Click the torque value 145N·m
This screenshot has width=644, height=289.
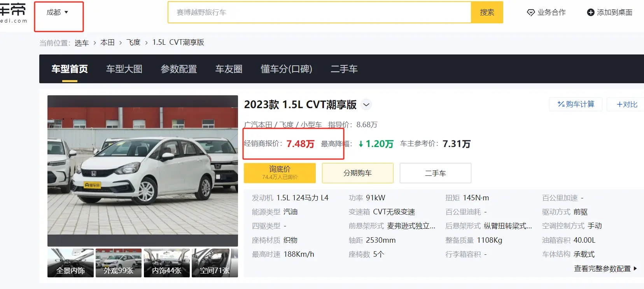[476, 198]
